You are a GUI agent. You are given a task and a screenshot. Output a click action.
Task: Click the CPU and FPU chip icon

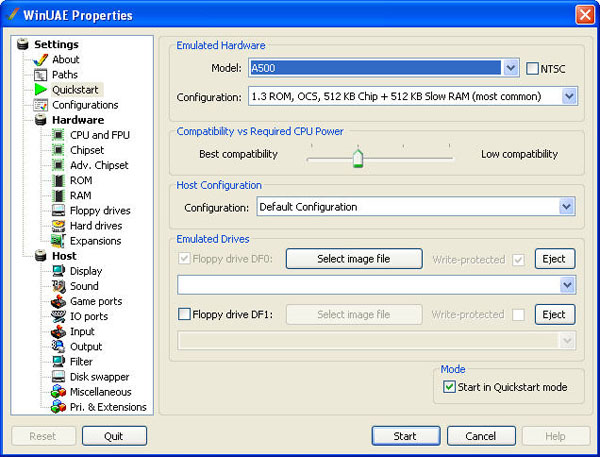(58, 135)
